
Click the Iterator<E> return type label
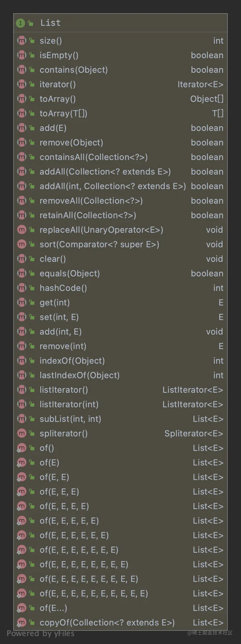click(200, 84)
